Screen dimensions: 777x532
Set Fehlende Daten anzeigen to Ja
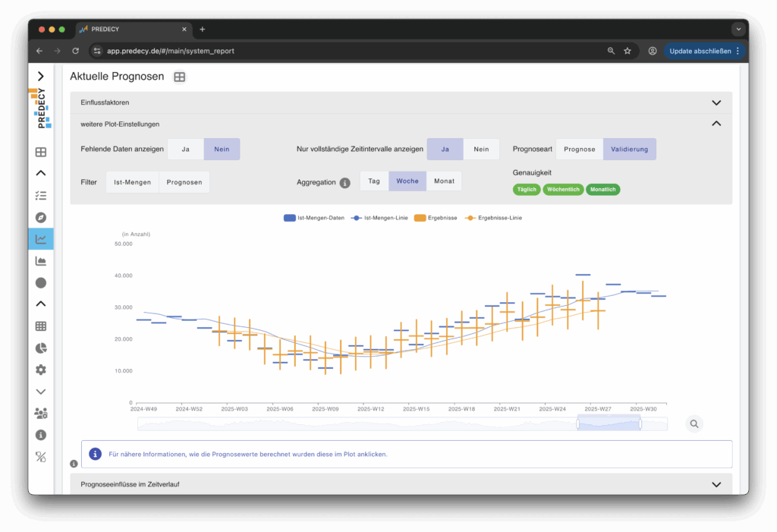185,150
